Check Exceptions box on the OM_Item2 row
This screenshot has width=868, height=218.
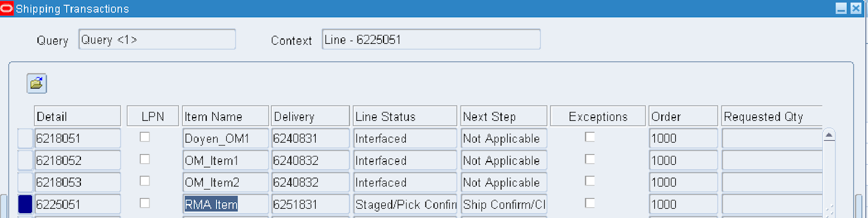click(x=590, y=181)
